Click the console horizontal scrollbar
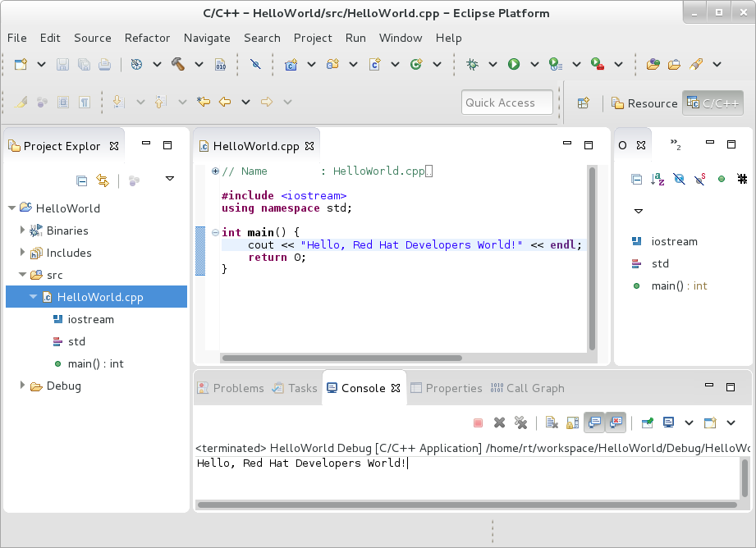Screen dimensions: 756x548 [x=467, y=505]
